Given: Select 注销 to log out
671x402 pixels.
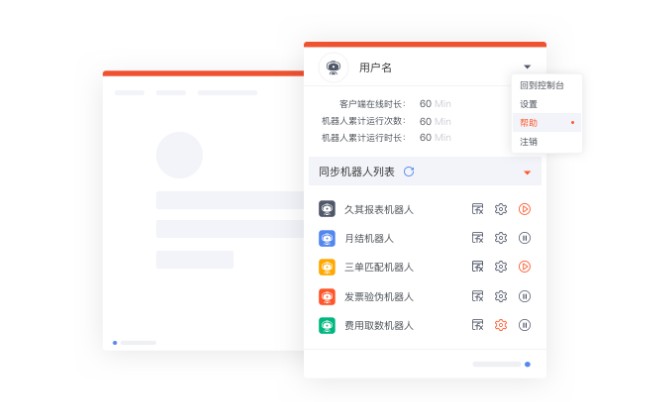Looking at the screenshot, I should click(x=528, y=142).
